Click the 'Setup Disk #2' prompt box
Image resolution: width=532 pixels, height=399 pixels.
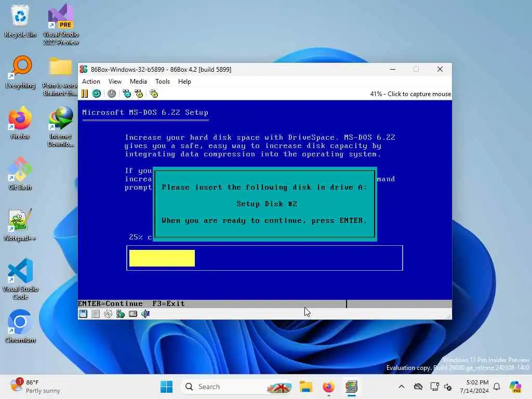pyautogui.click(x=264, y=204)
